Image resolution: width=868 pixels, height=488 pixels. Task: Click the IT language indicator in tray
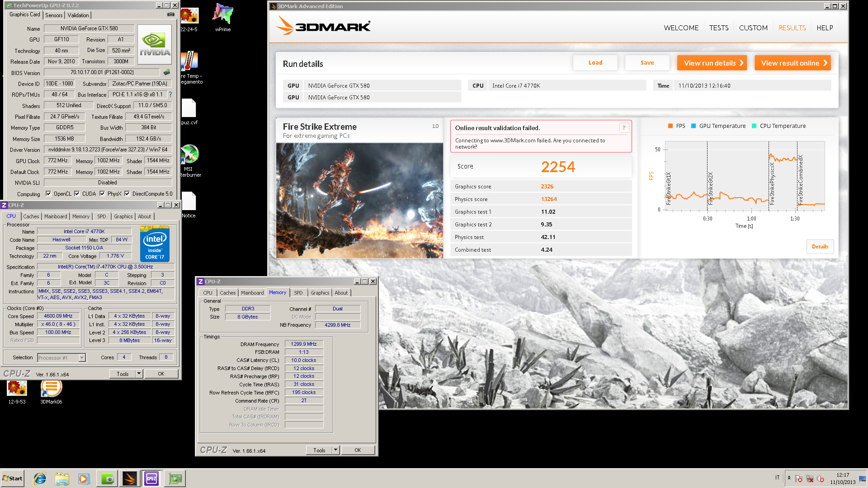[778, 478]
